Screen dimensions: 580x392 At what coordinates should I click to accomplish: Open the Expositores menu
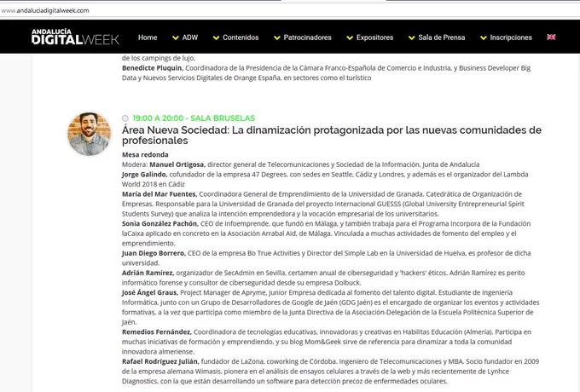pyautogui.click(x=374, y=37)
